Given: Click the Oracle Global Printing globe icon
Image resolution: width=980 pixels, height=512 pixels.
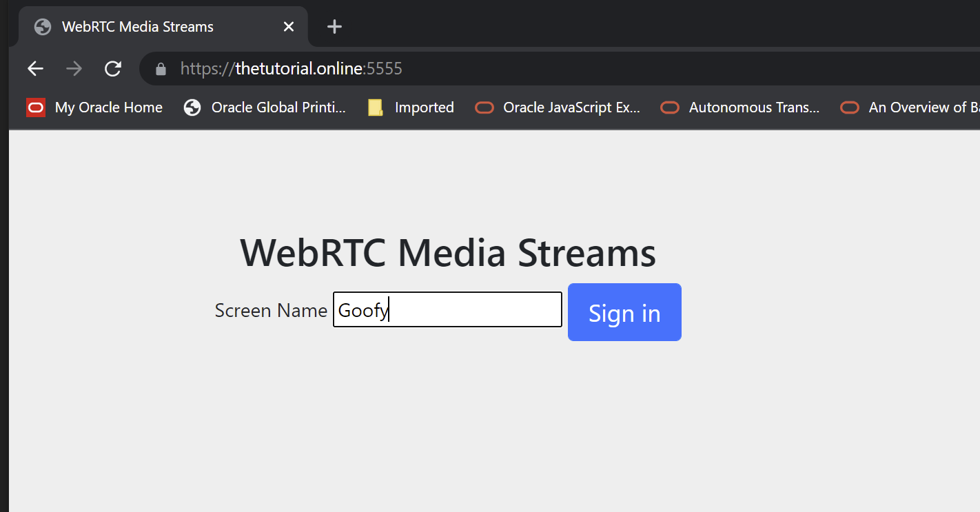Looking at the screenshot, I should 192,107.
